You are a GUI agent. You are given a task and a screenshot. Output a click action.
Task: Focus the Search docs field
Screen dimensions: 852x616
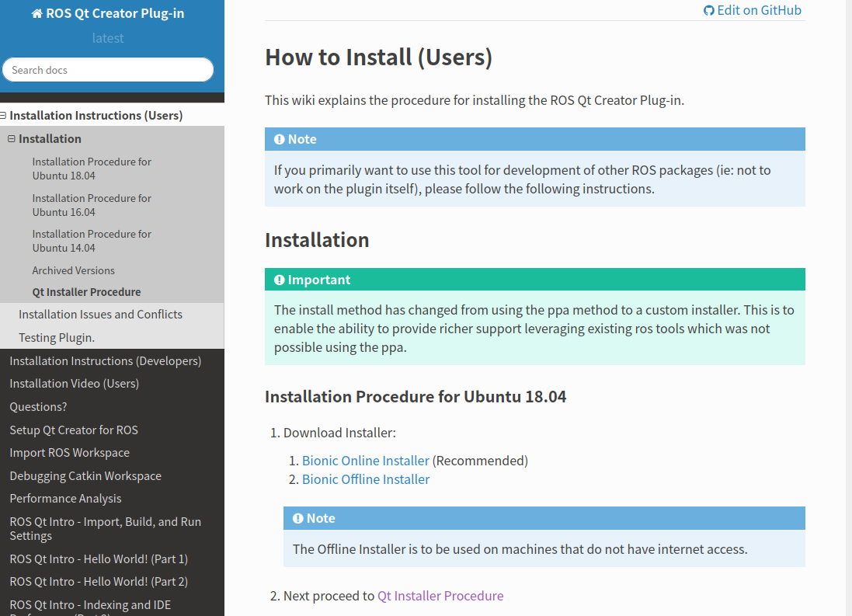pos(108,70)
